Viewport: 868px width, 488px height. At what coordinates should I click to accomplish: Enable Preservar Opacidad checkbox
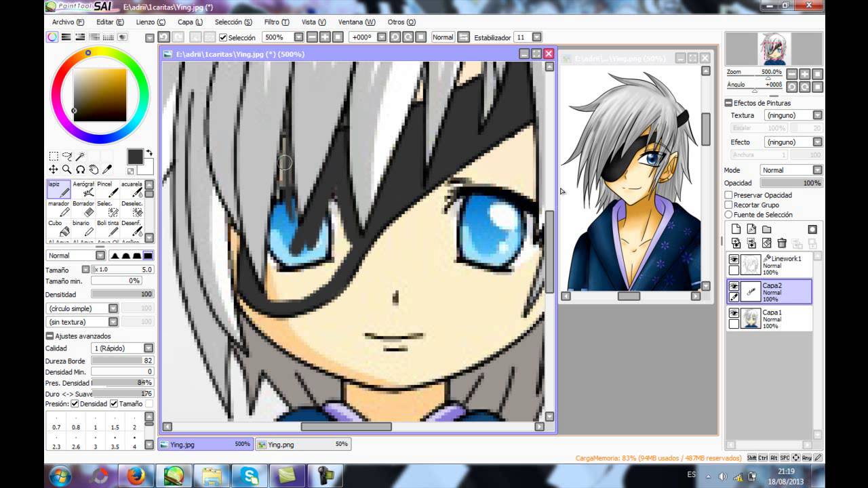(x=729, y=195)
